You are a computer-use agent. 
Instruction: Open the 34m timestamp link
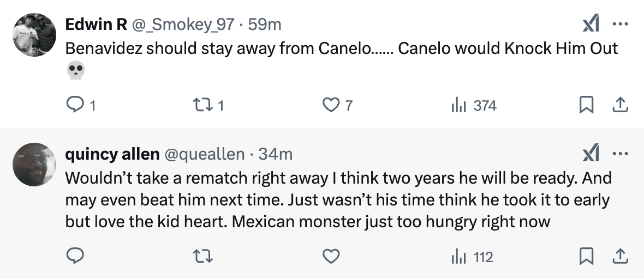pos(276,155)
